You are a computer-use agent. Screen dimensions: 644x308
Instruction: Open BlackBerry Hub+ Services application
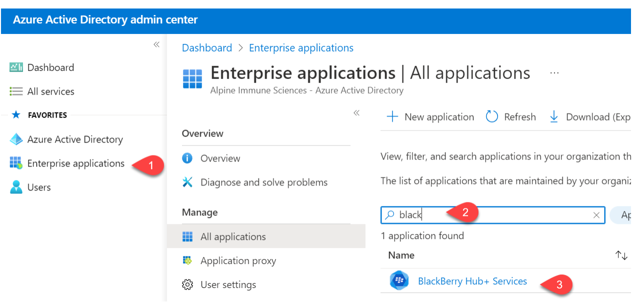pyautogui.click(x=472, y=281)
